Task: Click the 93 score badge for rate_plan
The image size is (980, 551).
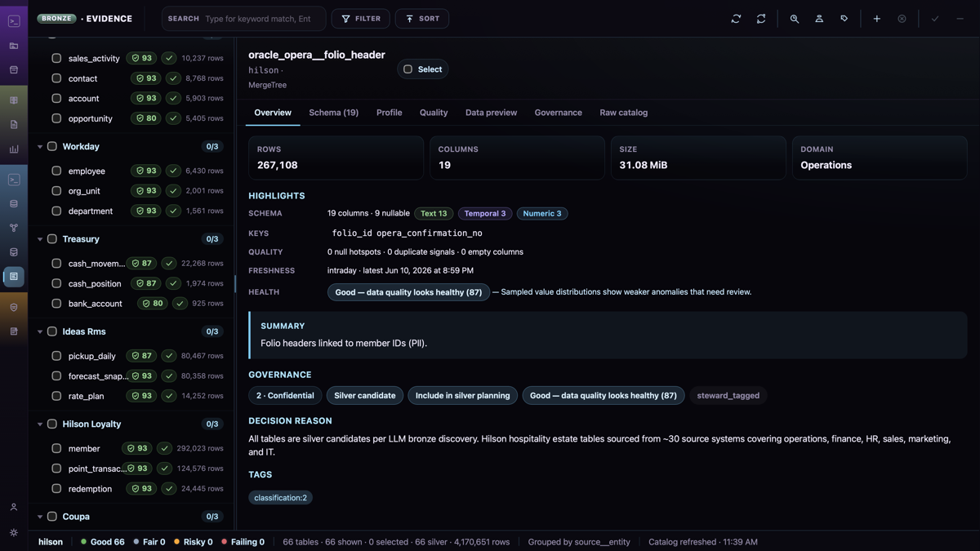Action: [142, 396]
